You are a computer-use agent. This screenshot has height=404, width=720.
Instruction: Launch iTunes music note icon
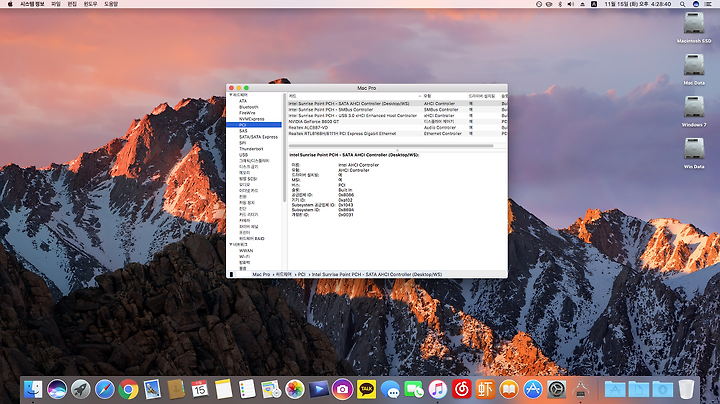(x=438, y=389)
